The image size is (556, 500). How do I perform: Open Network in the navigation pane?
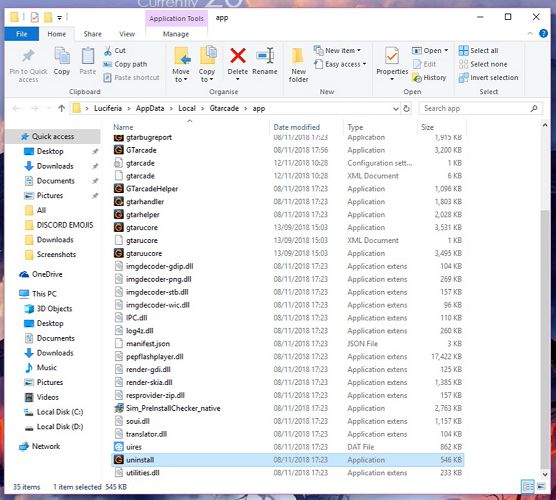point(46,446)
